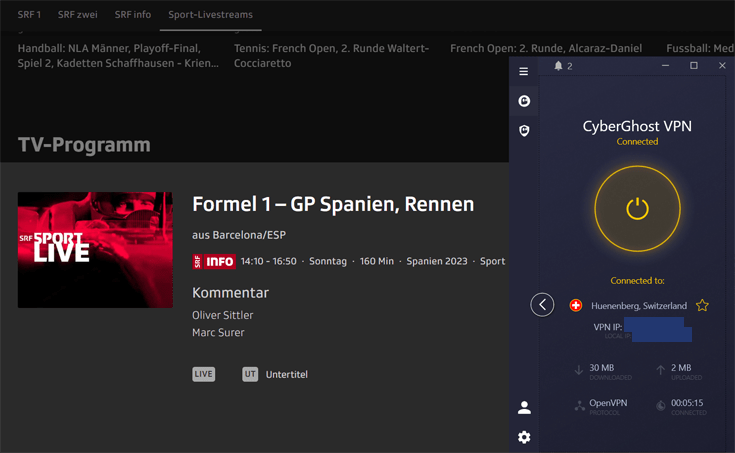Click the Spanien 2023 metadata text
Image resolution: width=735 pixels, height=453 pixels.
436,261
